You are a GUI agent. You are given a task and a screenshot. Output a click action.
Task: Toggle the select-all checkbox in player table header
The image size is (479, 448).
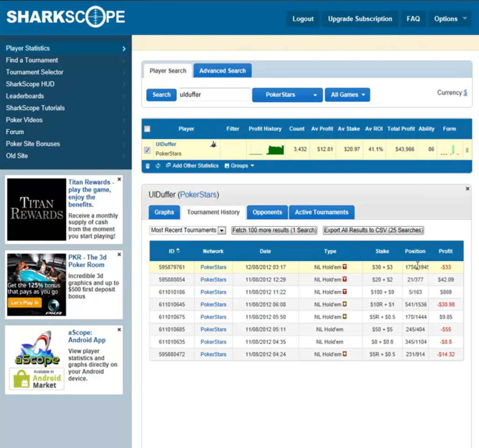tap(147, 129)
